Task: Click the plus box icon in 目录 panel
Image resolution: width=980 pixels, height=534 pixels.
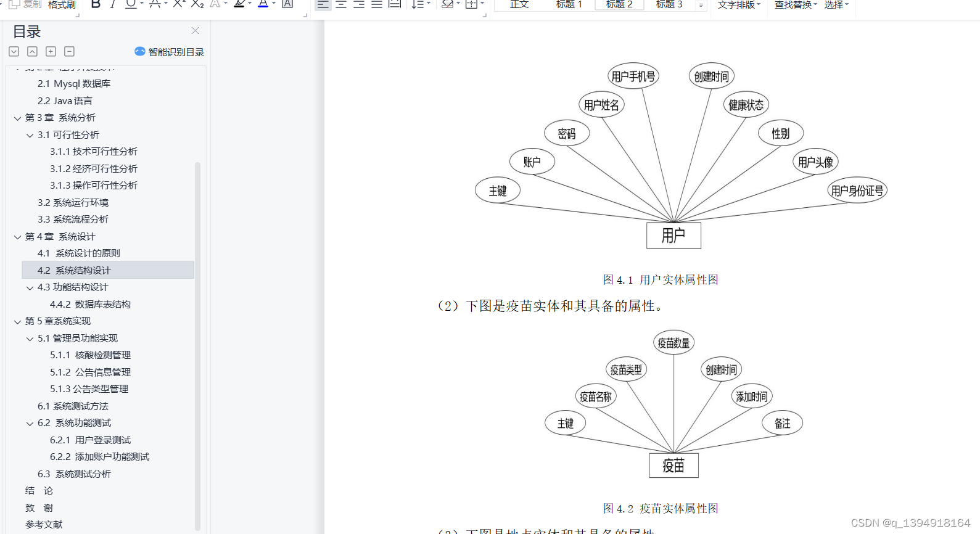Action: point(51,52)
